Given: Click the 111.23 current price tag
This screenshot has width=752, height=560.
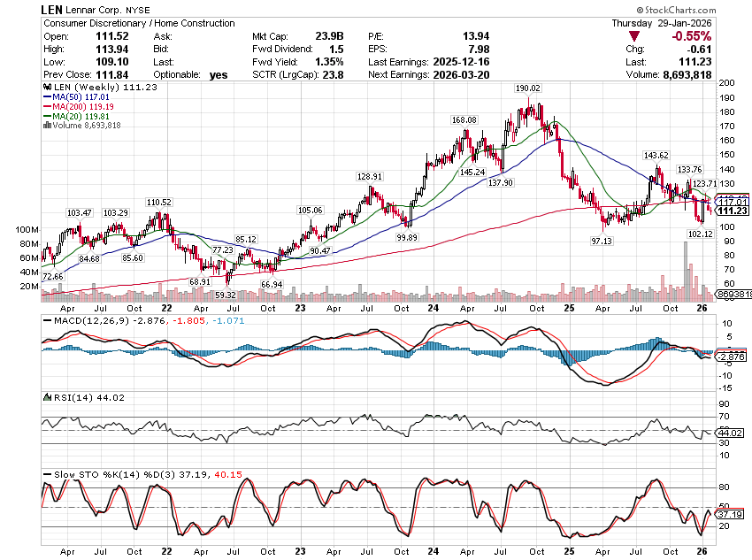Looking at the screenshot, I should click(732, 211).
